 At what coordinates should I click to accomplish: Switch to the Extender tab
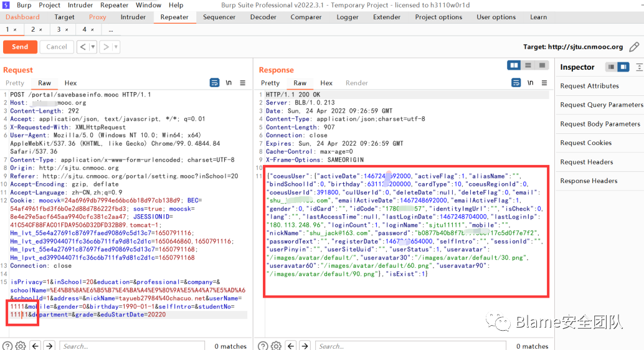click(x=387, y=17)
